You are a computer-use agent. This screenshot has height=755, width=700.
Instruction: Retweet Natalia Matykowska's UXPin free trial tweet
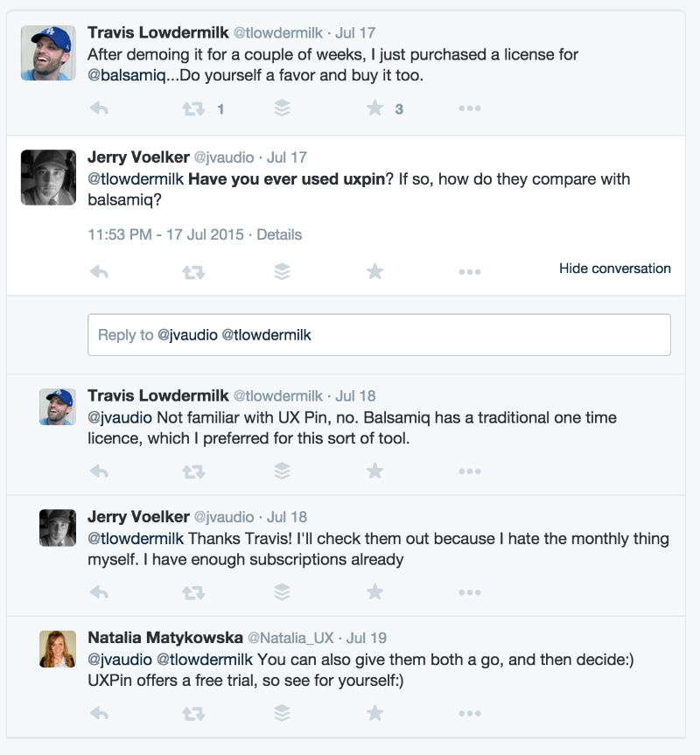193,714
